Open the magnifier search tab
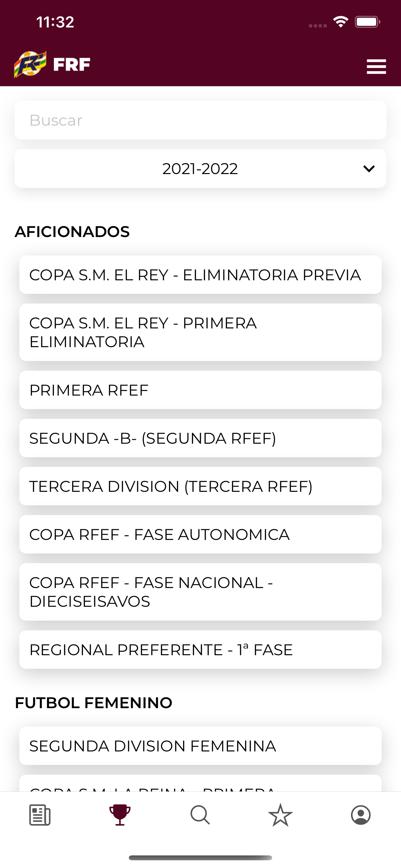This screenshot has width=401, height=868. click(x=200, y=815)
